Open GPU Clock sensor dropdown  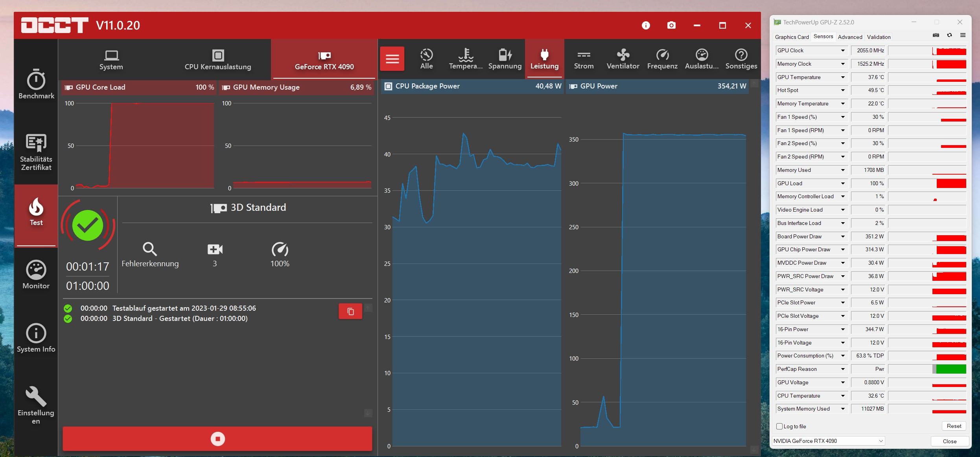coord(843,51)
